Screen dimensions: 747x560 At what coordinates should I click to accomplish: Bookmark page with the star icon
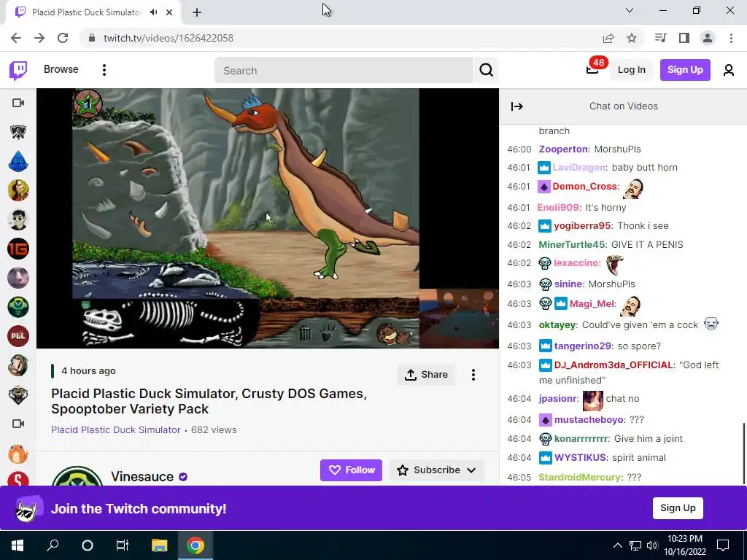(x=632, y=38)
